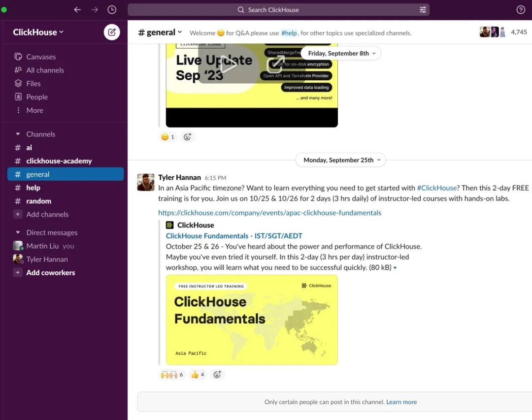
Task: Go forward with the right arrow
Action: [95, 10]
